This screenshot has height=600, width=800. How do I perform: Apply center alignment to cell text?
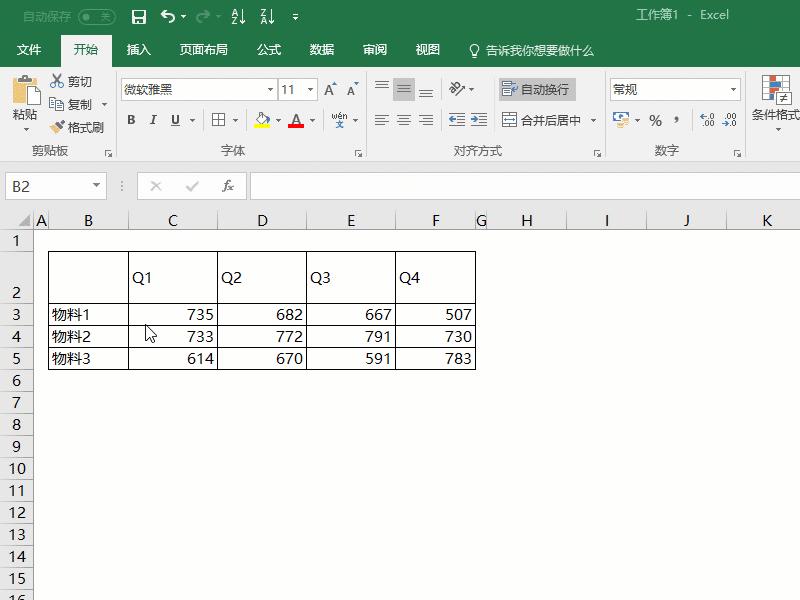tap(404, 120)
